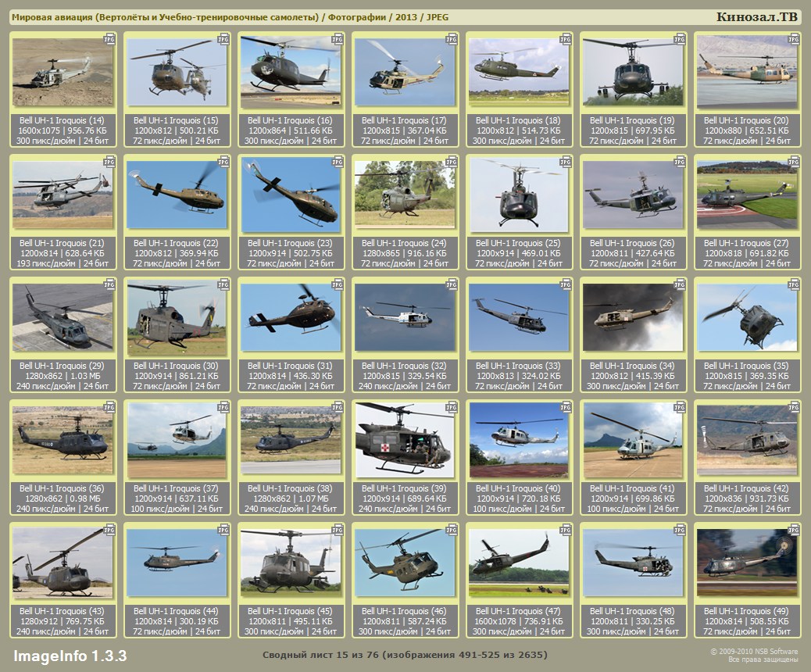The image size is (811, 672).
Task: View the Bell UH-1 Iroquois (47) image
Action: pos(519,563)
